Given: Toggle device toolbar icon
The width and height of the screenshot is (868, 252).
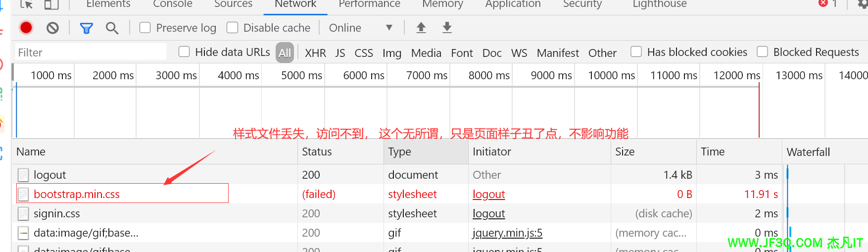Looking at the screenshot, I should 51,4.
